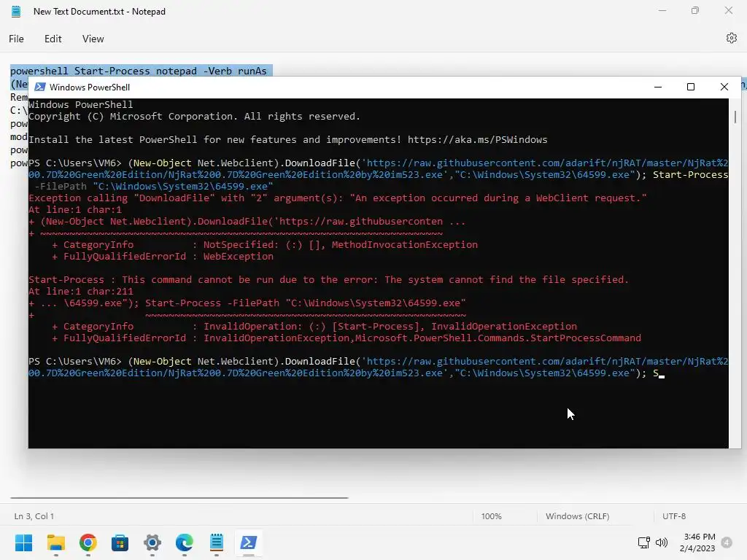This screenshot has height=560, width=747.
Task: Click the 'CategoryInfo : InvalidOperation' line
Action: point(314,326)
